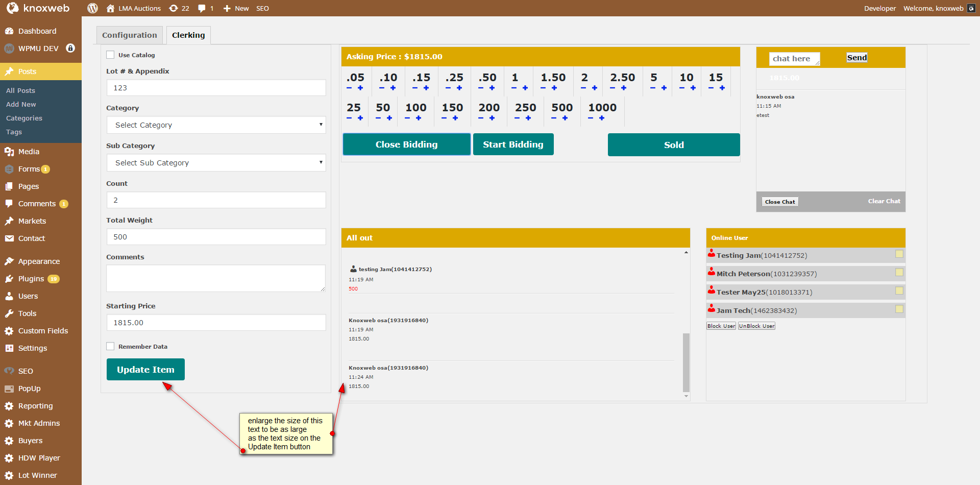This screenshot has height=485, width=980.
Task: Switch to the Configuration tab
Action: (130, 35)
